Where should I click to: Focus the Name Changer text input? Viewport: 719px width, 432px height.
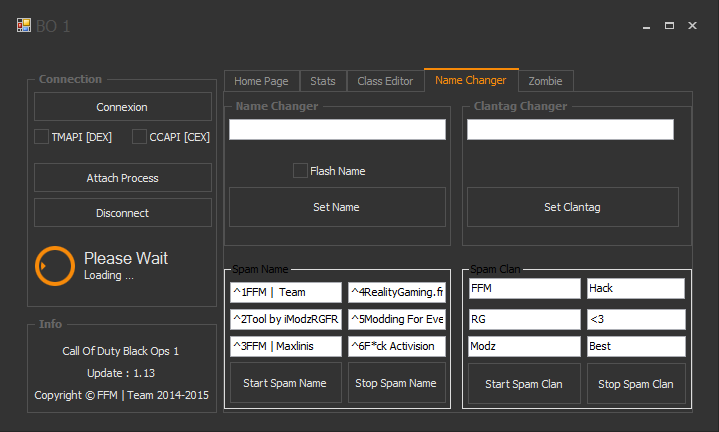tap(337, 129)
